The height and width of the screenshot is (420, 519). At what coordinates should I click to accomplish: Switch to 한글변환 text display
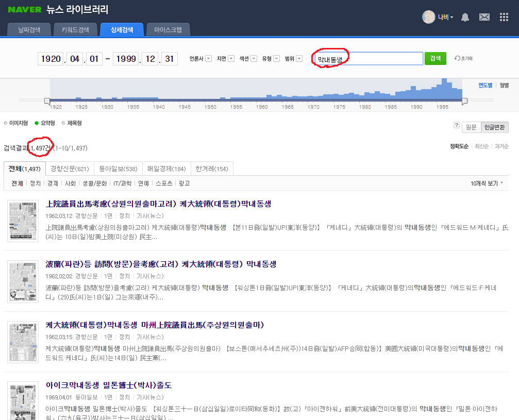point(494,127)
